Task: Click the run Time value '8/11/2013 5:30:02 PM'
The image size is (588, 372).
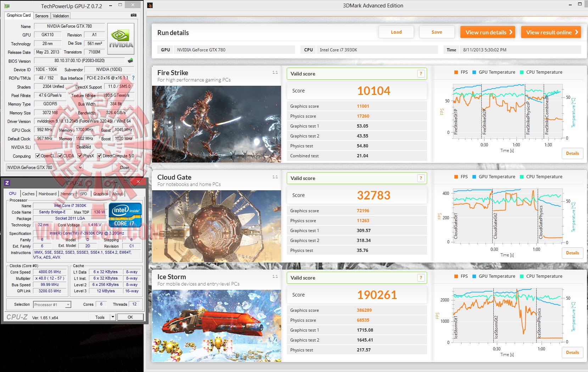Action: tap(485, 50)
